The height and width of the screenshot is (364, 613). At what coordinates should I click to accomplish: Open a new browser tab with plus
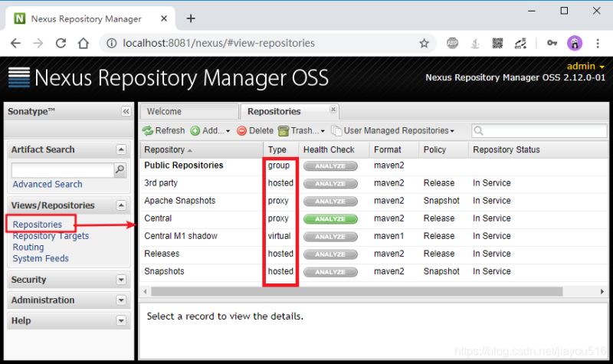pos(191,18)
